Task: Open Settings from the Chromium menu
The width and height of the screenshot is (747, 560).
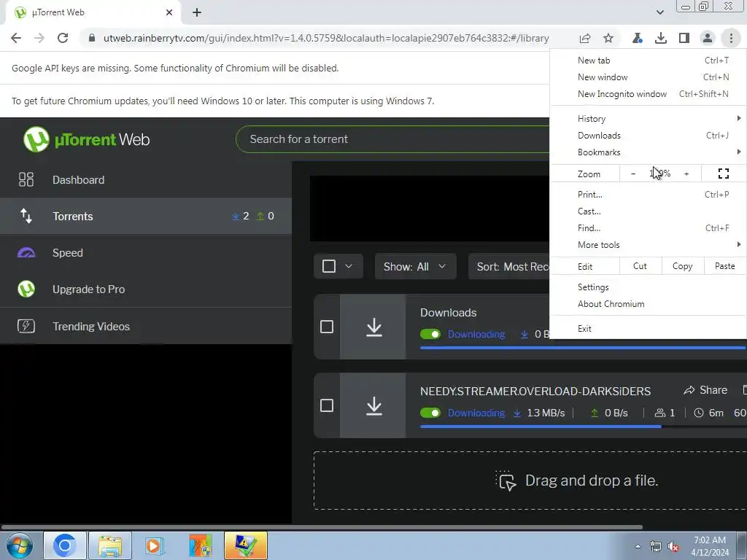Action: tap(649, 287)
